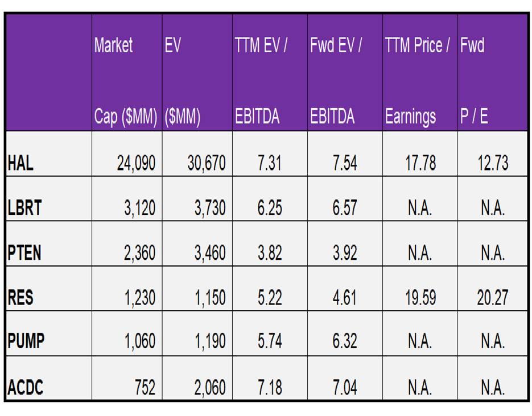The image size is (532, 416).
Task: Click the PUMP row label
Action: tap(26, 342)
